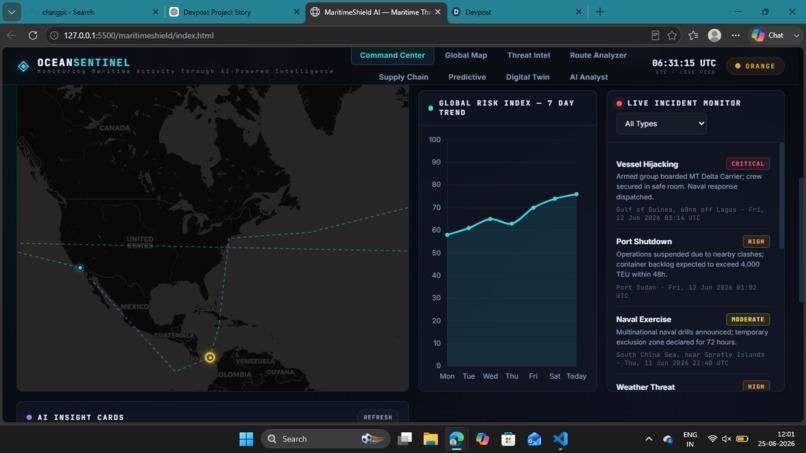806x453 pixels.
Task: Open the Global Map nav tab
Action: [x=466, y=55]
